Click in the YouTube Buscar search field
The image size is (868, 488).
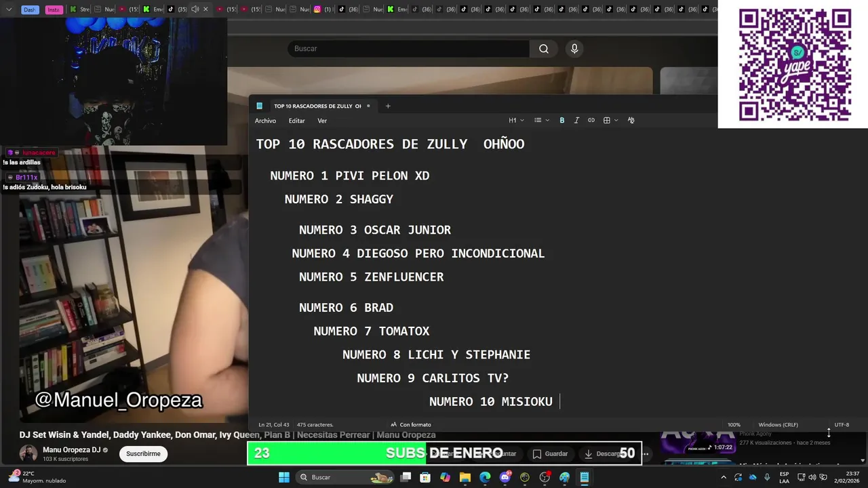point(408,49)
